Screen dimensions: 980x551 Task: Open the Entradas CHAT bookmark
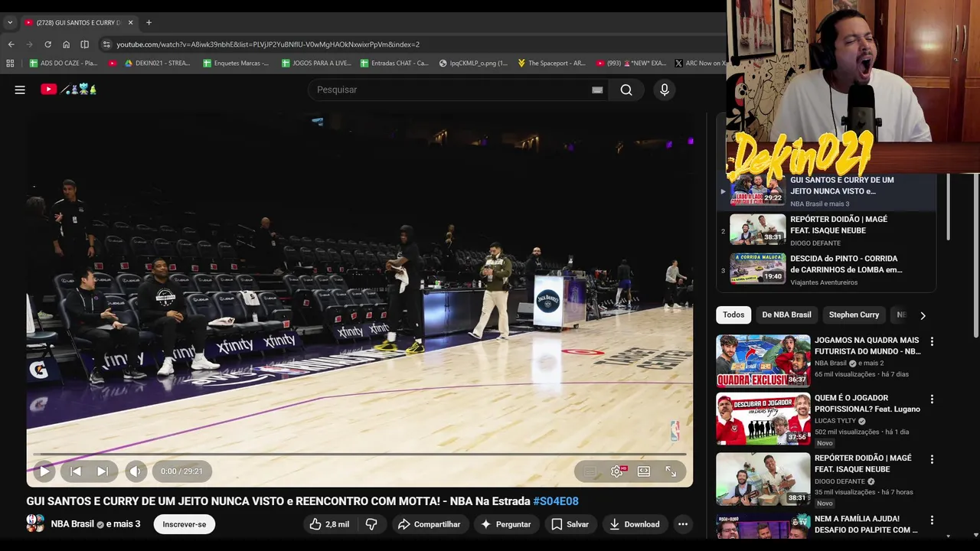[394, 64]
